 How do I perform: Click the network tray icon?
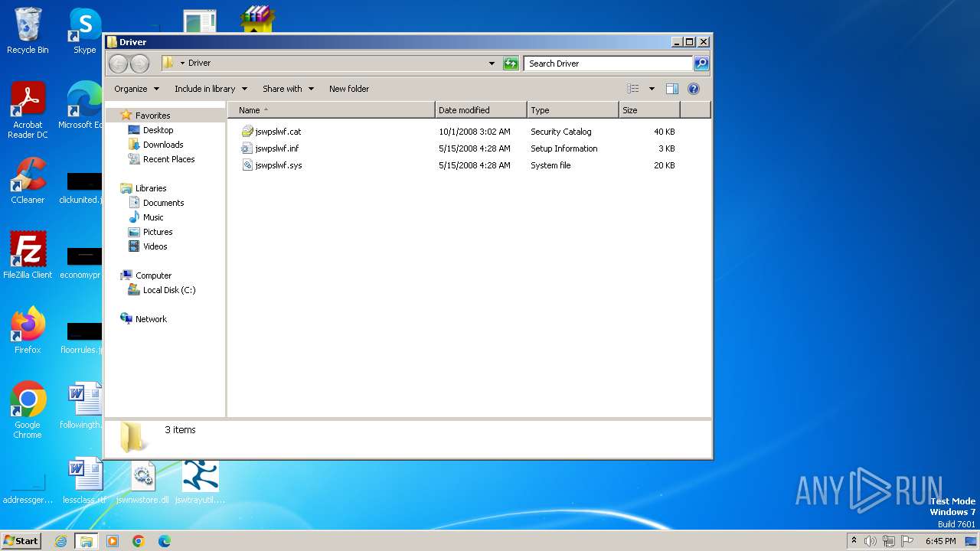pyautogui.click(x=888, y=541)
